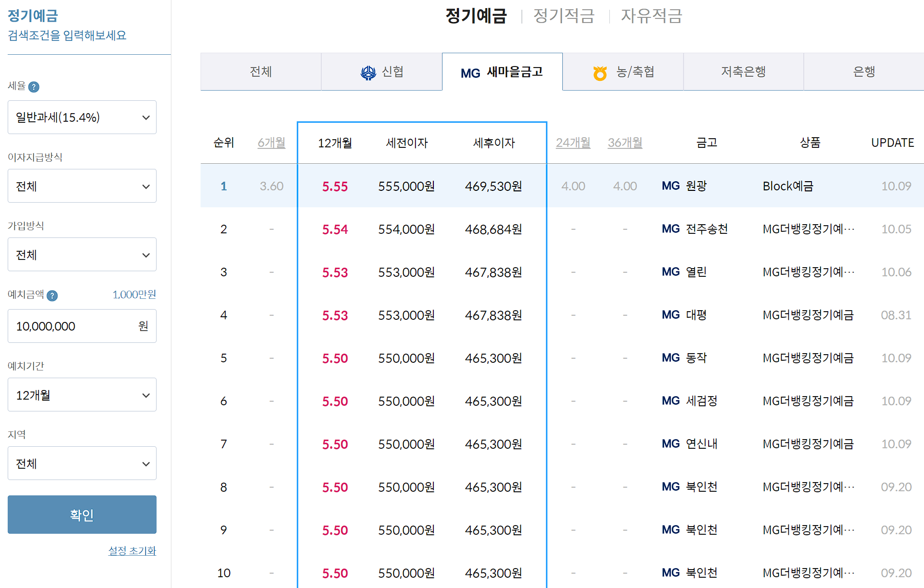
Task: Click the 대평 branch name
Action: coord(696,315)
